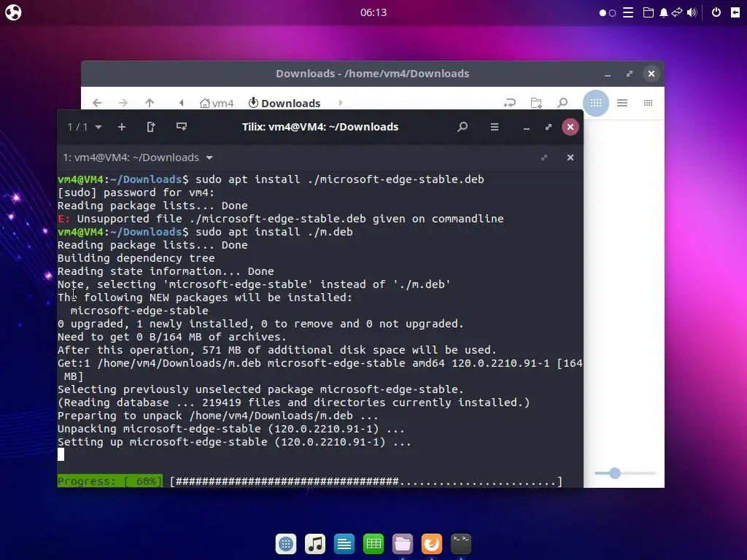Launch music player from dock
Image resolution: width=747 pixels, height=560 pixels.
tap(315, 544)
